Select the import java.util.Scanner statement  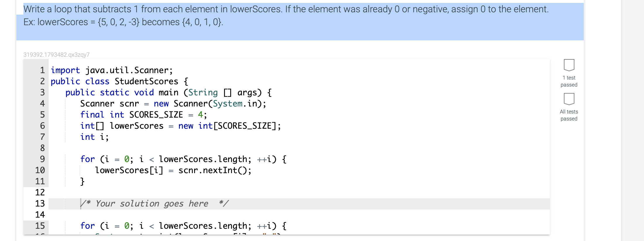111,70
